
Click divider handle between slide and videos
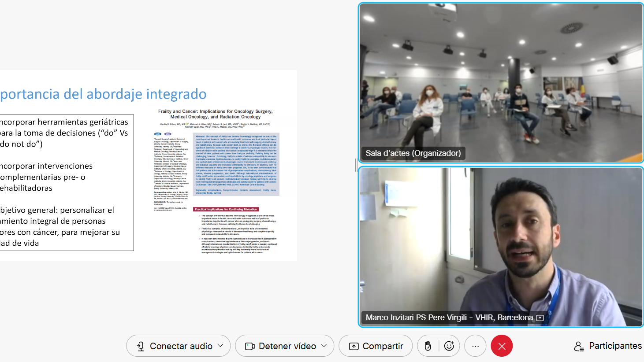356,165
